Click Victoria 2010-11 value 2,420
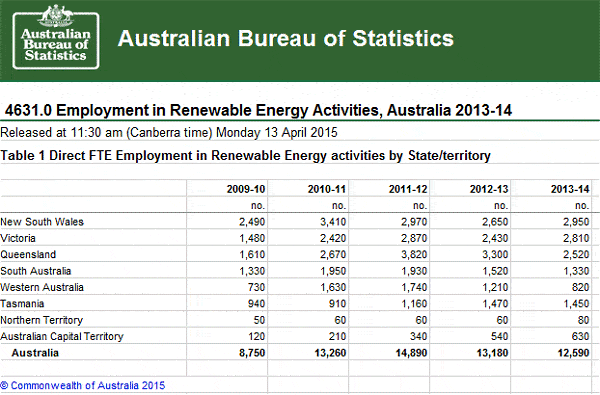 333,238
